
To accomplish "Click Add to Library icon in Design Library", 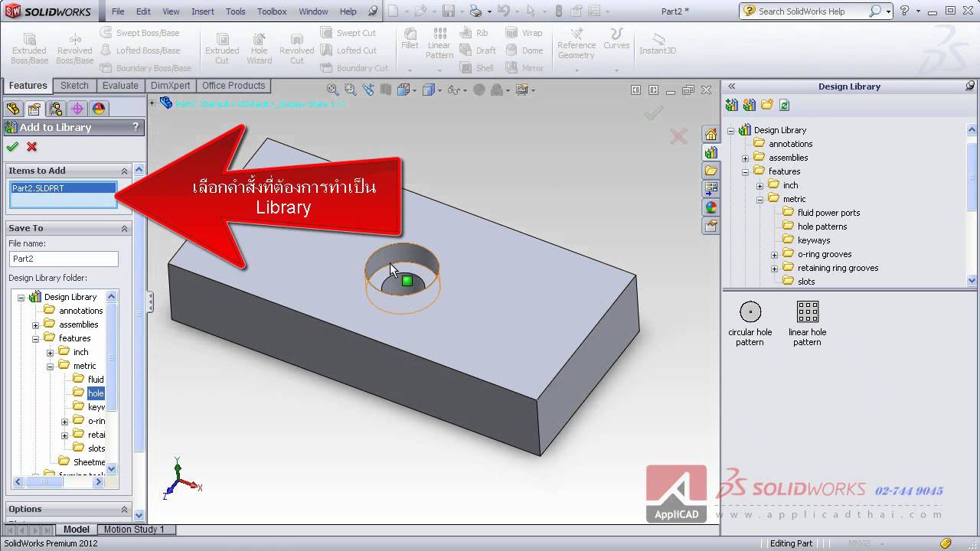I will tap(732, 105).
